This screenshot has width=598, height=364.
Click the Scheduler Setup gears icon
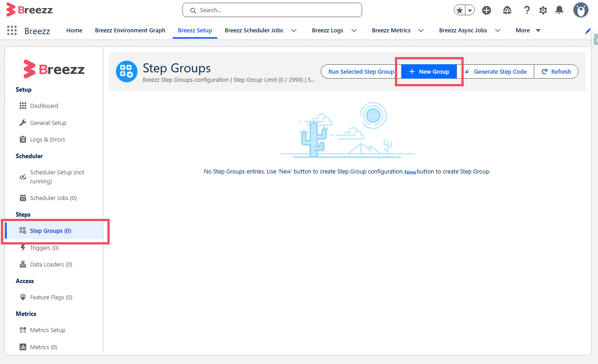pos(23,177)
